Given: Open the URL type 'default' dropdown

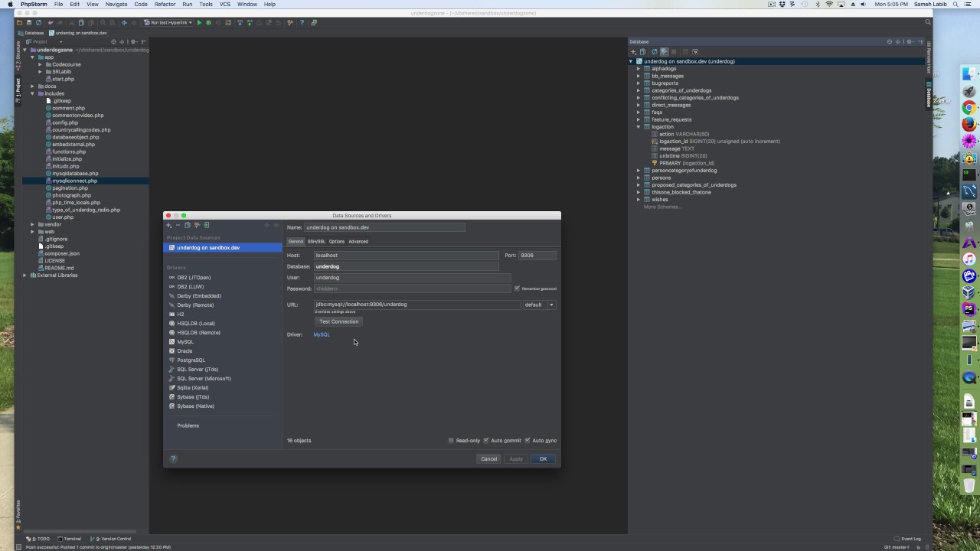Looking at the screenshot, I should pyautogui.click(x=539, y=305).
